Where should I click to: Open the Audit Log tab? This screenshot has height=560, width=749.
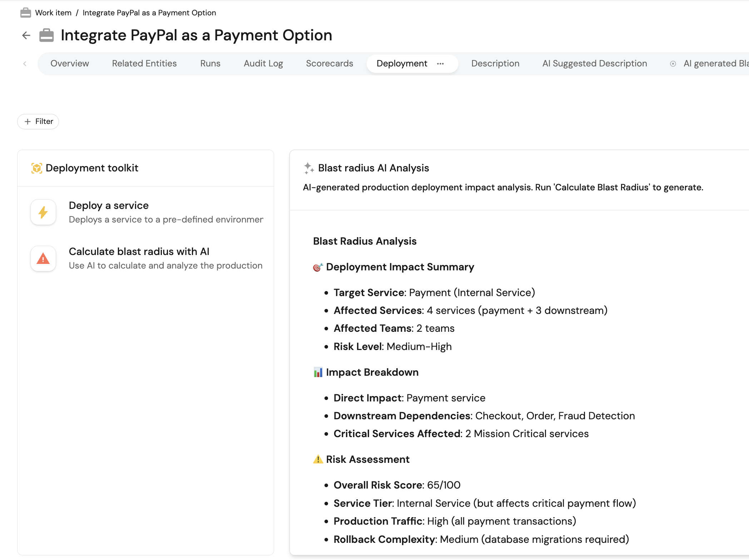point(263,64)
